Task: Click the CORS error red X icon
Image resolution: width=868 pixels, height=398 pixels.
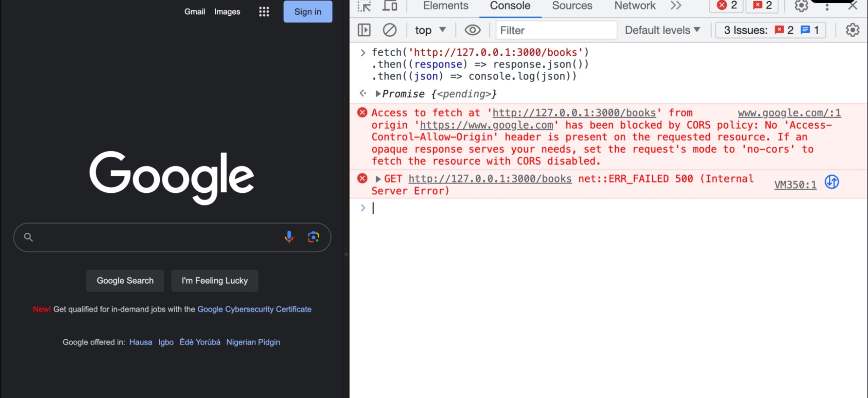Action: [x=362, y=112]
